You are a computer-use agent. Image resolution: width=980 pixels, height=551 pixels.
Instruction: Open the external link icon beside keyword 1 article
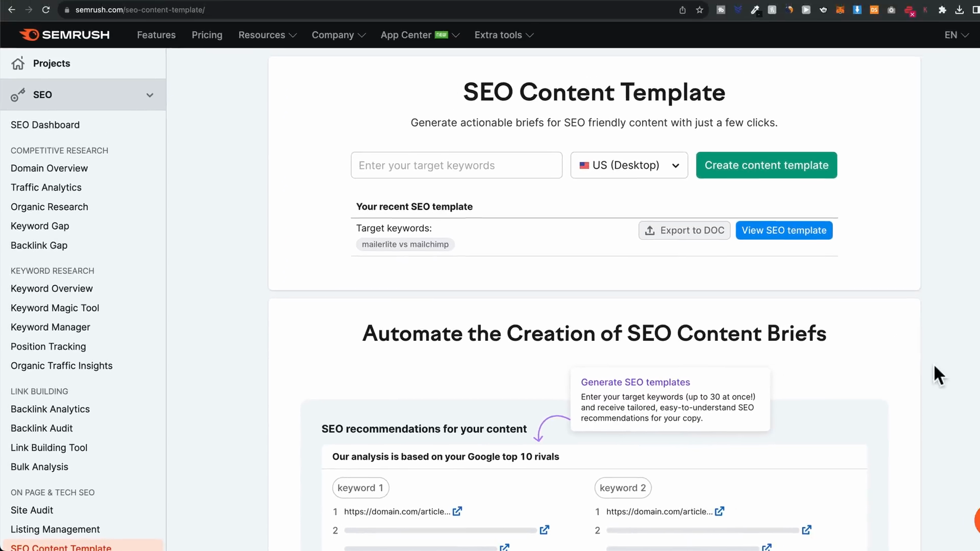[x=457, y=511]
